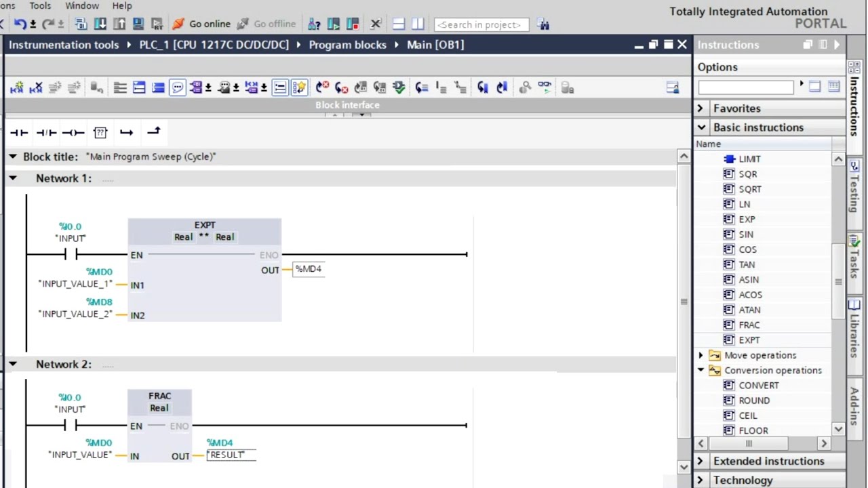Select FRAC instruction in the list

[x=749, y=325]
